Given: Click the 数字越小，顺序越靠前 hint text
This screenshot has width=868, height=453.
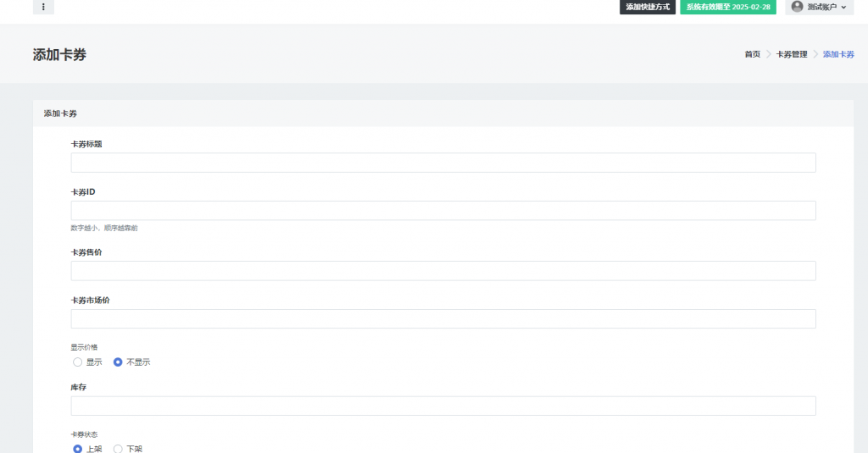Looking at the screenshot, I should [x=104, y=228].
